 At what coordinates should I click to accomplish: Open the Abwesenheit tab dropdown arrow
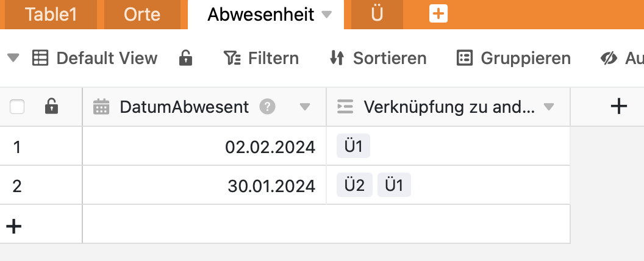[326, 15]
